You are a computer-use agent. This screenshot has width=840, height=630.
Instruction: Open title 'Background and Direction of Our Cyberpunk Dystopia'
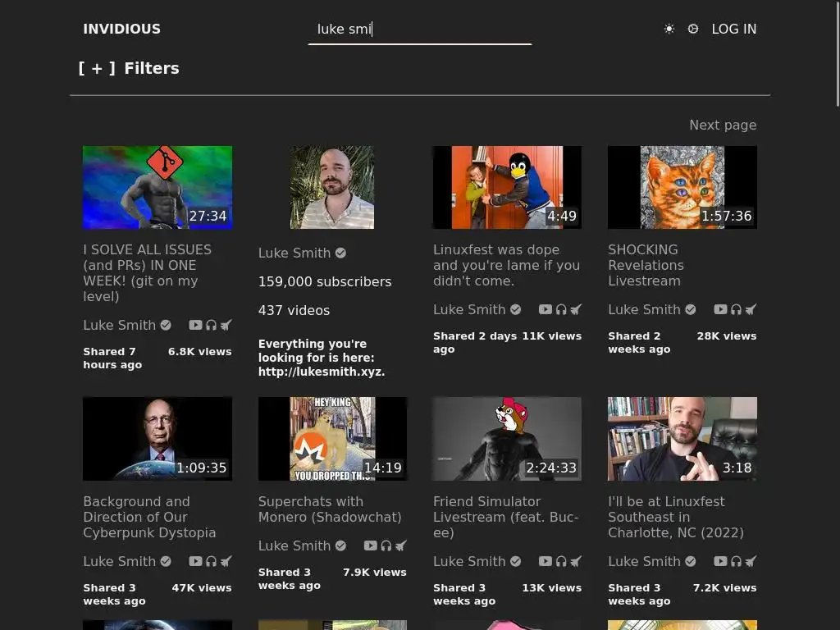click(x=149, y=517)
